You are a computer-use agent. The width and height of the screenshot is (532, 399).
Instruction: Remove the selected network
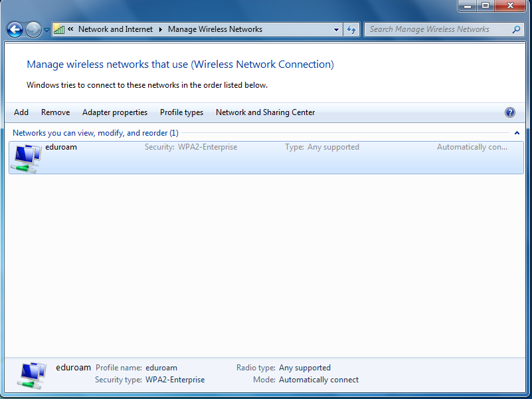[x=55, y=112]
